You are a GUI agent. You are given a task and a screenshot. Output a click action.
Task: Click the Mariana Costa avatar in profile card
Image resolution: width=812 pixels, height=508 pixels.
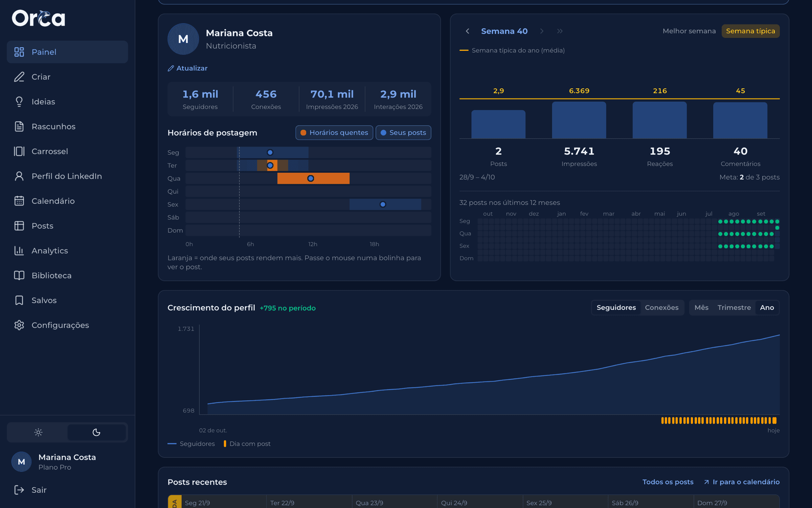pyautogui.click(x=183, y=39)
